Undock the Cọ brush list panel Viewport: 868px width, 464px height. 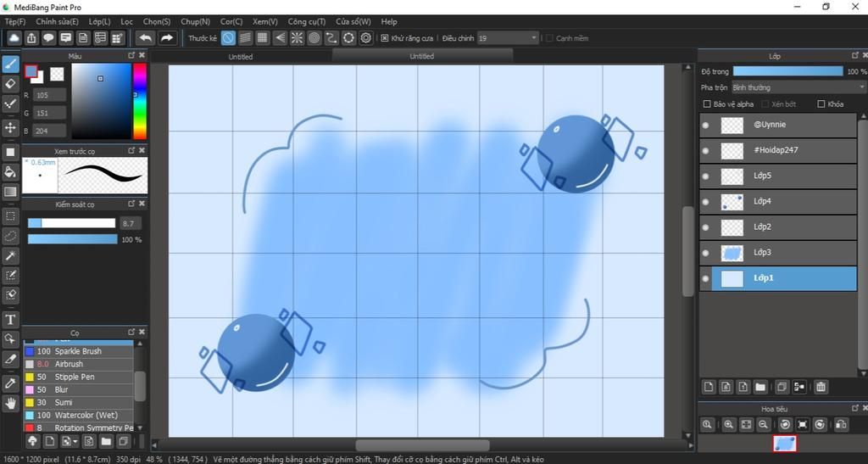pos(131,332)
